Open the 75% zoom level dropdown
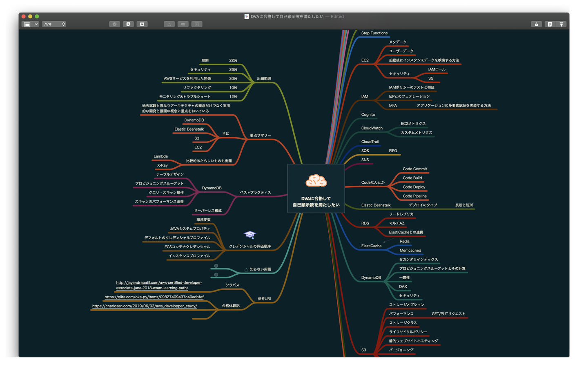This screenshot has width=588, height=382. 54,24
